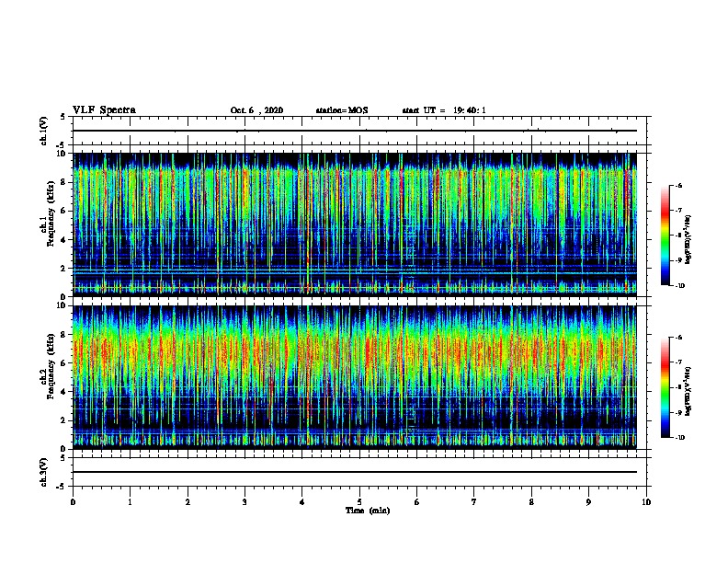The height and width of the screenshot is (563, 728).
Task: Click the ch.3 voltage waveform trace
Action: click(355, 472)
